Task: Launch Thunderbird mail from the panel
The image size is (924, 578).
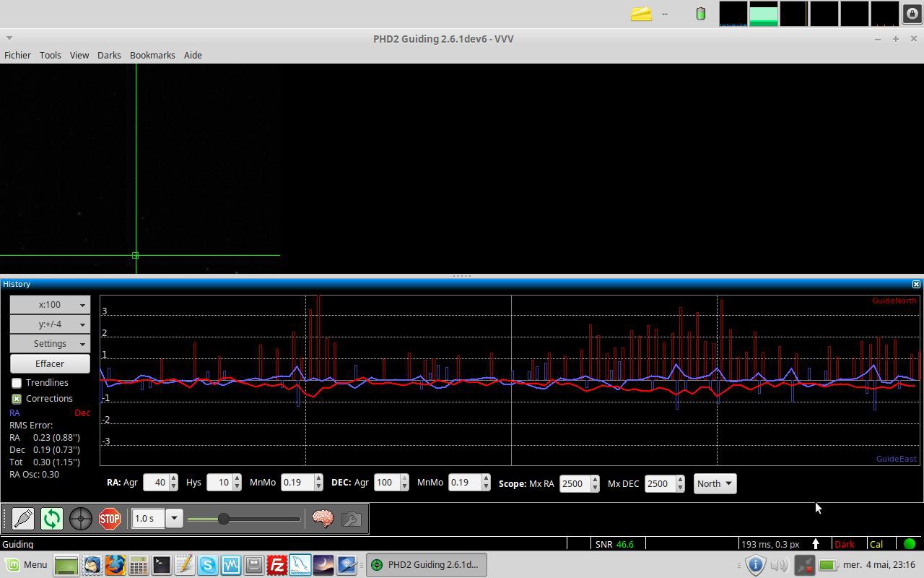Action: tap(92, 565)
